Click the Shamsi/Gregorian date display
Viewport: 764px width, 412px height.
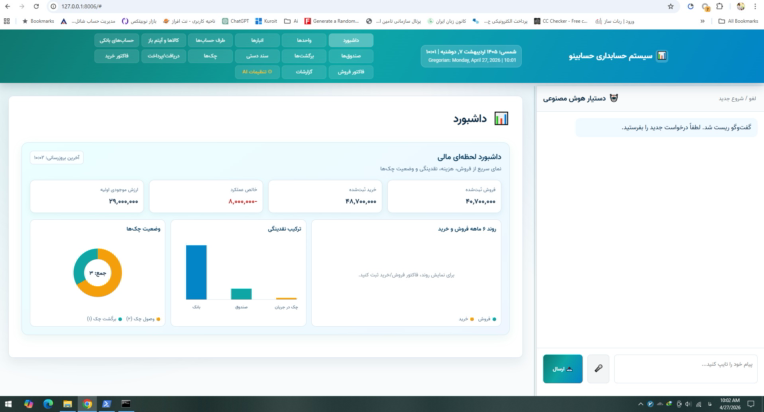[471, 56]
